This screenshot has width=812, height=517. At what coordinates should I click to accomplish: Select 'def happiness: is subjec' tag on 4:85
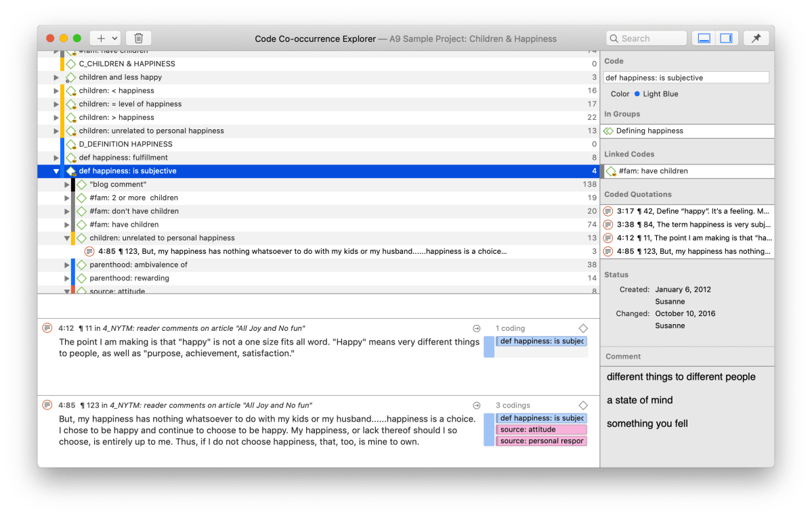(x=542, y=418)
